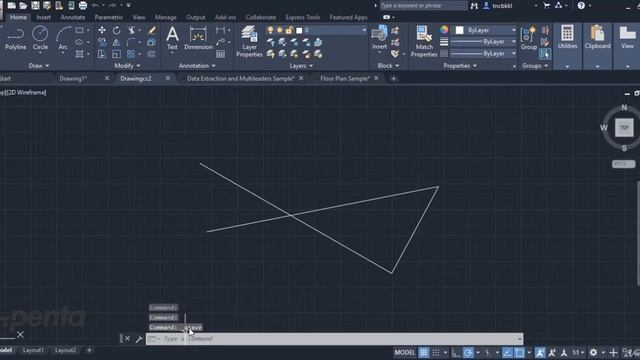The image size is (640, 360).
Task: Select the Ellipse draw tool
Action: point(79,42)
